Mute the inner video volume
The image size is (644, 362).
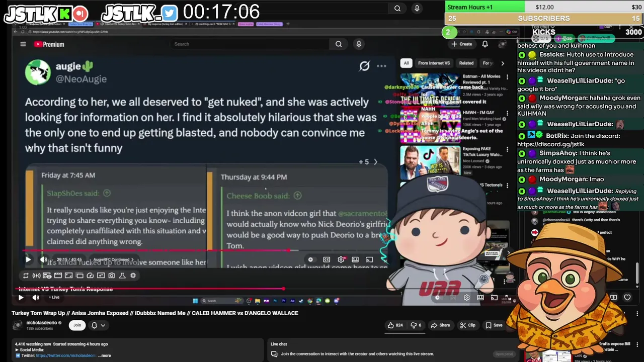point(44,259)
